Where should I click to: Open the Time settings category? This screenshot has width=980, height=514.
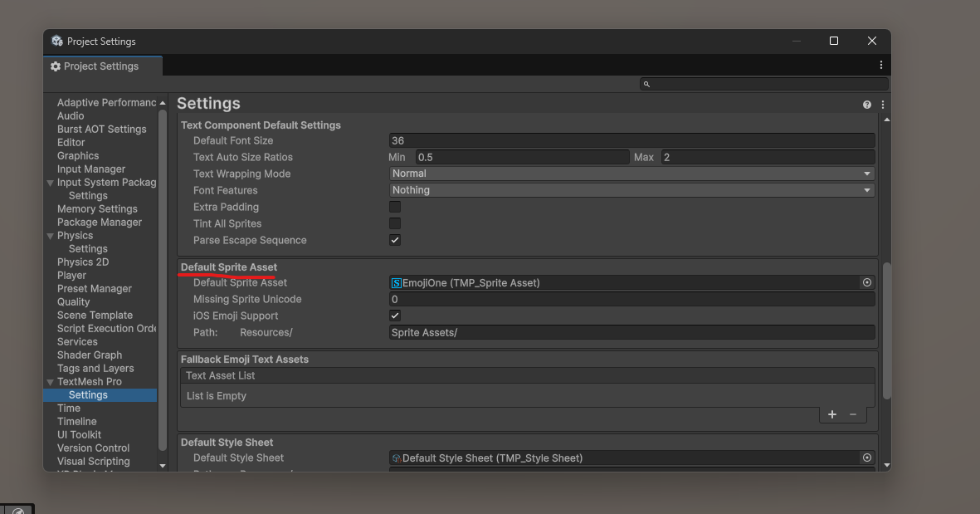click(69, 409)
